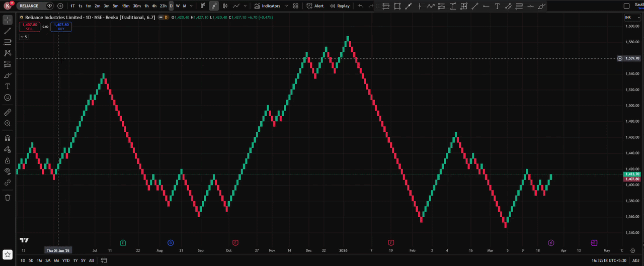Image resolution: width=644 pixels, height=266 pixels.
Task: Open the go to date calendar
Action: [104, 260]
